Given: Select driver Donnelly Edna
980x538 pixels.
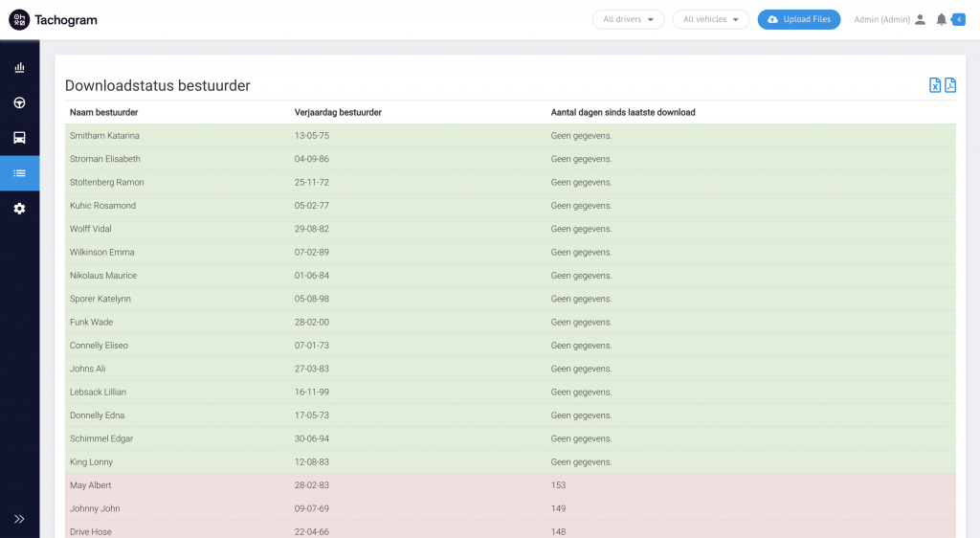Looking at the screenshot, I should [97, 415].
